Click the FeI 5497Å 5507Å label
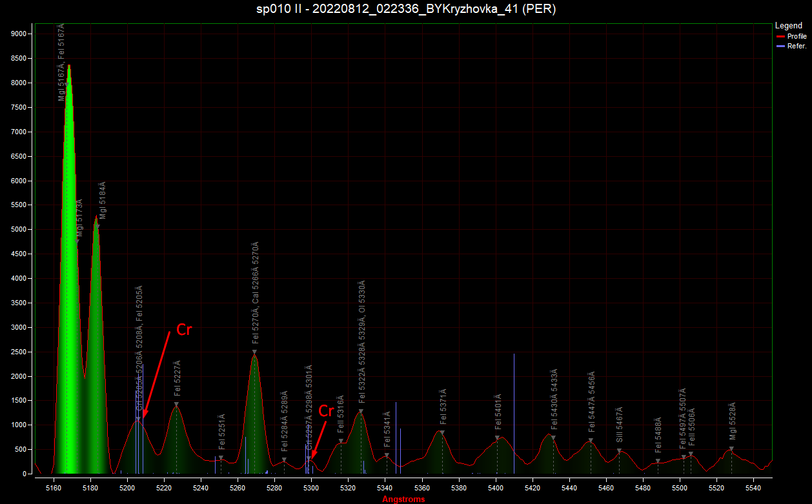The height and width of the screenshot is (504, 812). click(683, 419)
